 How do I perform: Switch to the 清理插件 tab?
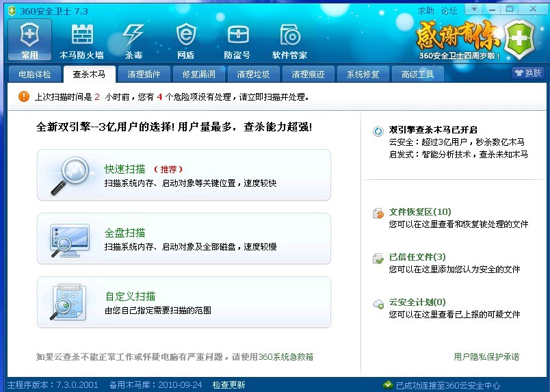(x=144, y=74)
